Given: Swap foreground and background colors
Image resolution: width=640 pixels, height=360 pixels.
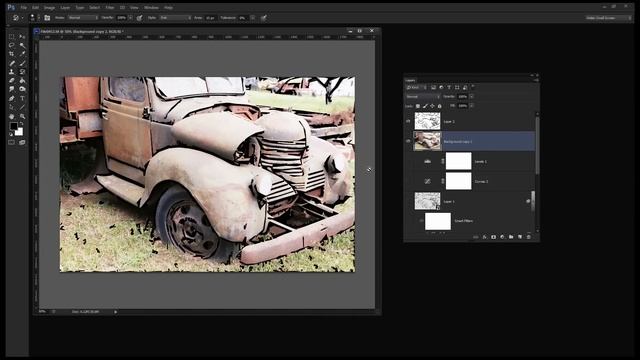Looking at the screenshot, I should coord(22,124).
